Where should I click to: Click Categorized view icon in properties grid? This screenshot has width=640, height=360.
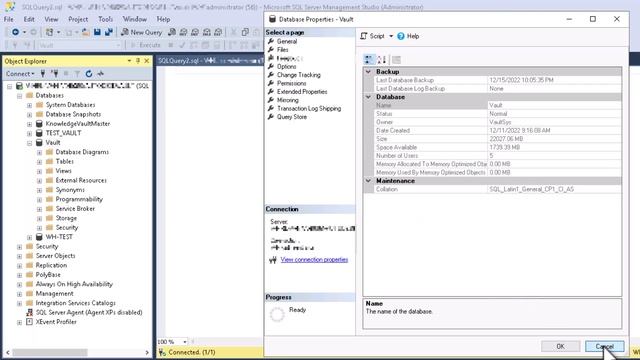[x=369, y=60]
